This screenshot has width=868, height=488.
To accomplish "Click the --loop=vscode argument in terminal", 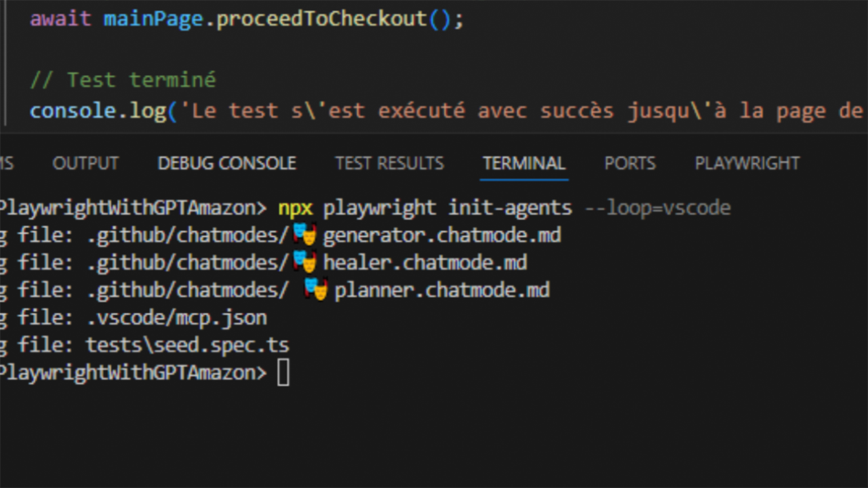I will click(657, 207).
